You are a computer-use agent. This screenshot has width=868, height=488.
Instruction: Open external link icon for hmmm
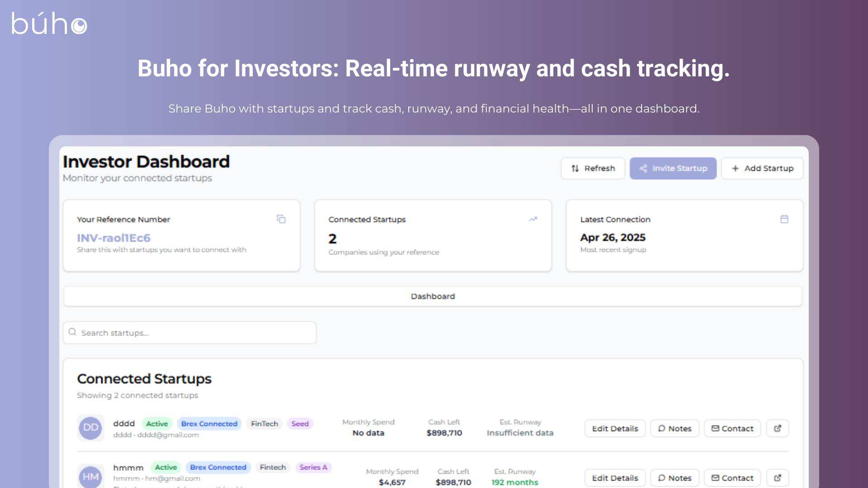(x=778, y=478)
